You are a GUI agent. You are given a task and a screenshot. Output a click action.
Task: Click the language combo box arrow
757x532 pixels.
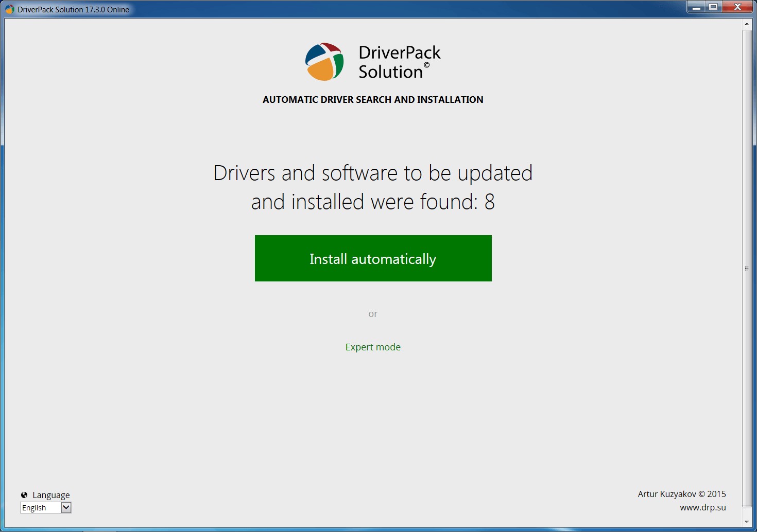tap(66, 507)
